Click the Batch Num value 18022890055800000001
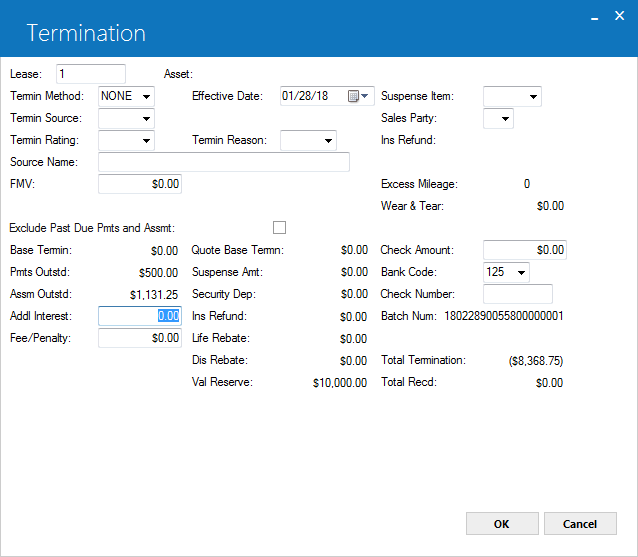638x557 pixels. (504, 316)
